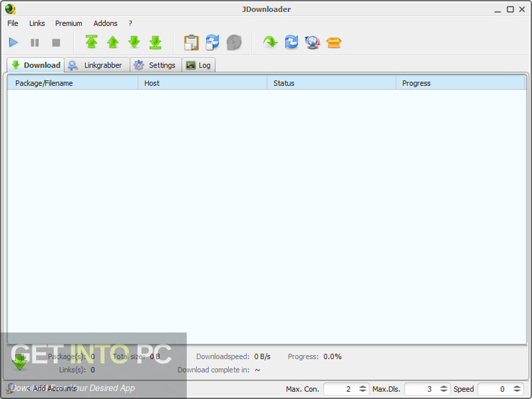Click the JDownloader logo in title bar

point(11,9)
